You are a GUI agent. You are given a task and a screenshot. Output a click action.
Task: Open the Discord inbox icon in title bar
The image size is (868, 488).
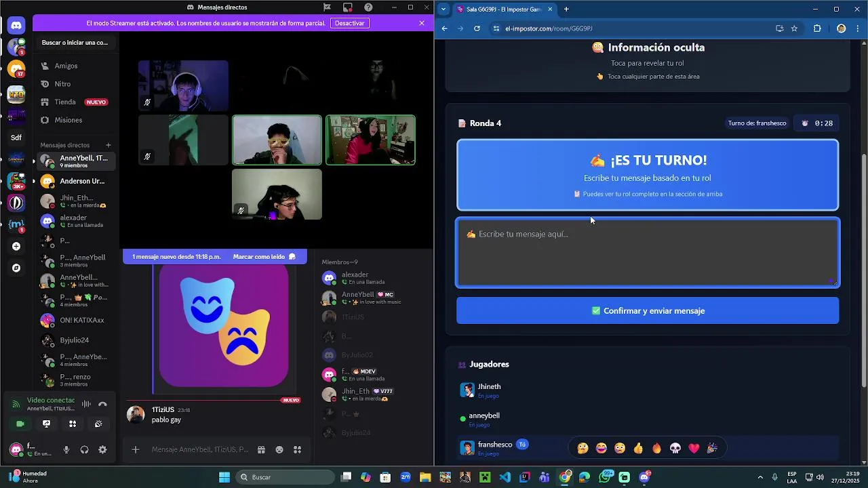(x=347, y=7)
